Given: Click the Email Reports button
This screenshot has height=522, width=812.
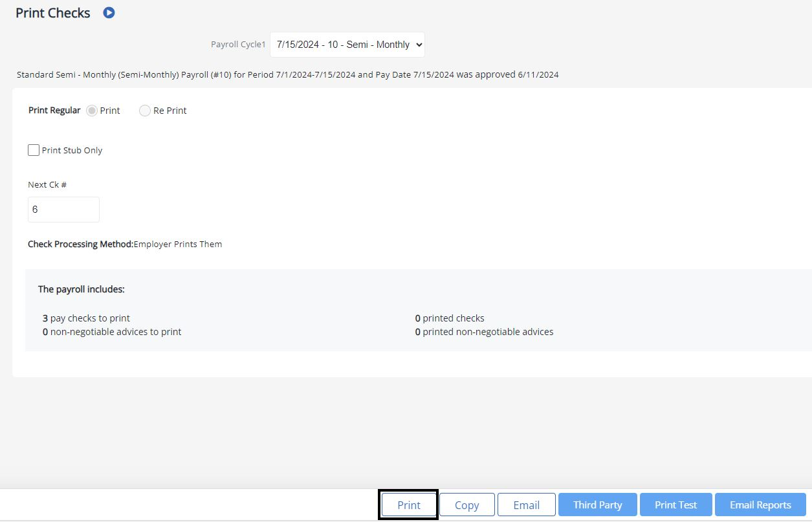Looking at the screenshot, I should (x=760, y=505).
